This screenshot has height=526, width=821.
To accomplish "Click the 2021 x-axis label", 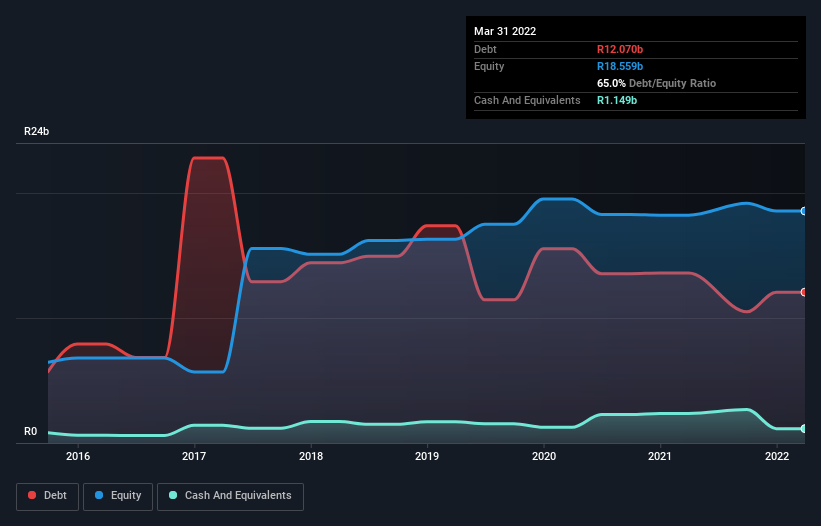I will (660, 456).
